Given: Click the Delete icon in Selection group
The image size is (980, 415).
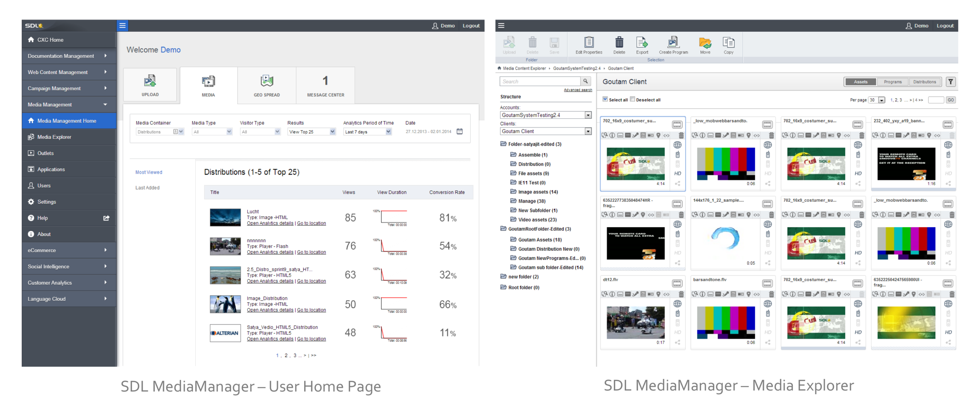Looking at the screenshot, I should pyautogui.click(x=619, y=42).
